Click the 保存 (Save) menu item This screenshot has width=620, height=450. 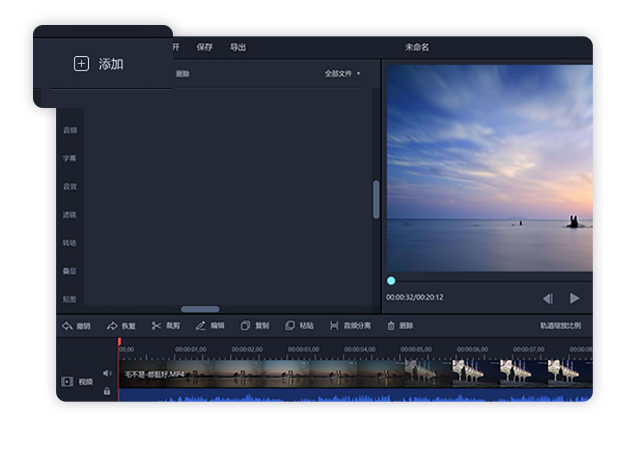(x=204, y=47)
